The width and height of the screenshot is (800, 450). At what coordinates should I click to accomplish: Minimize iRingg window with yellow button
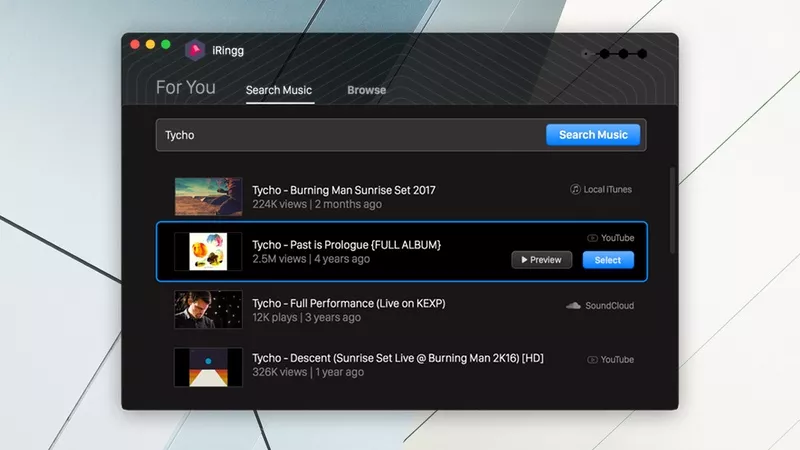point(151,44)
